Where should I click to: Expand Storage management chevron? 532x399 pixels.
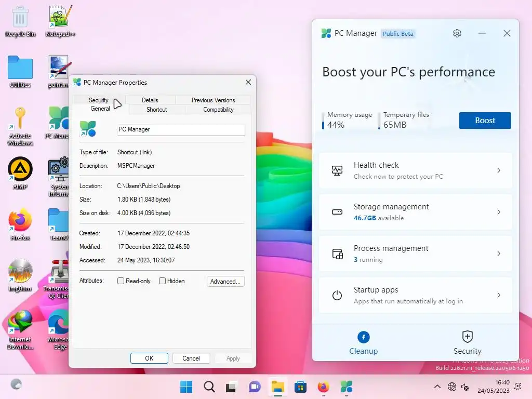point(499,212)
